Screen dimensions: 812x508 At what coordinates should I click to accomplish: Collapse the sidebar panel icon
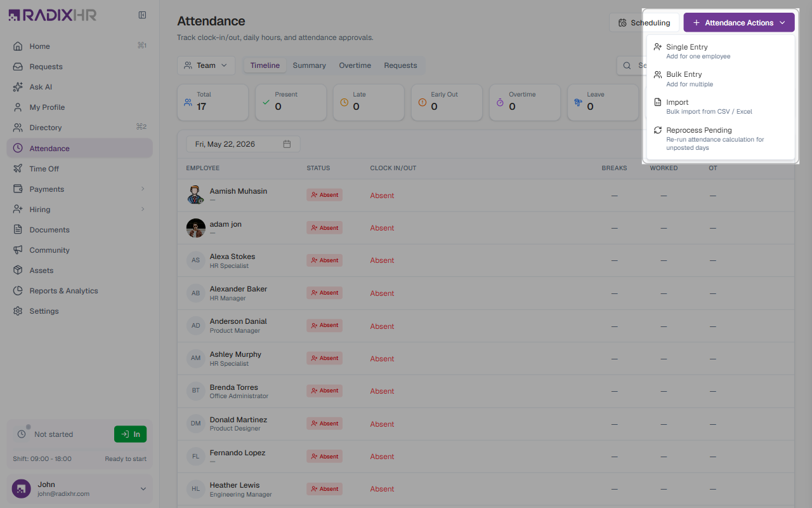143,15
